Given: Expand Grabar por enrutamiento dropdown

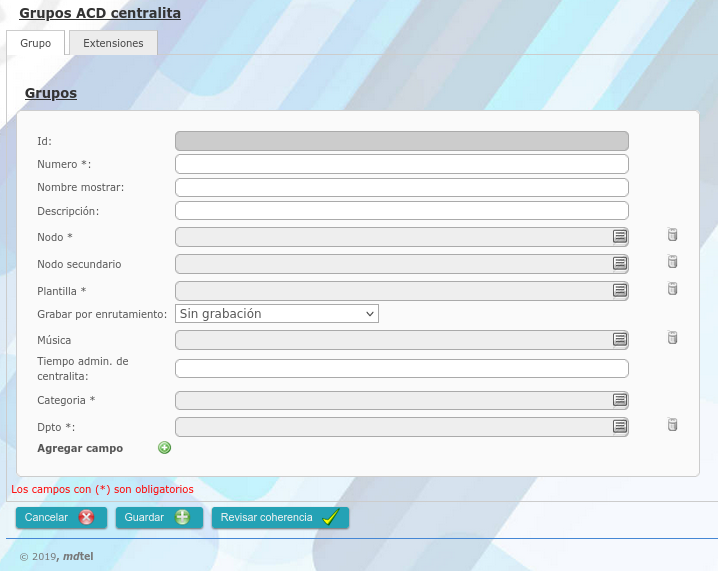Looking at the screenshot, I should [x=277, y=314].
